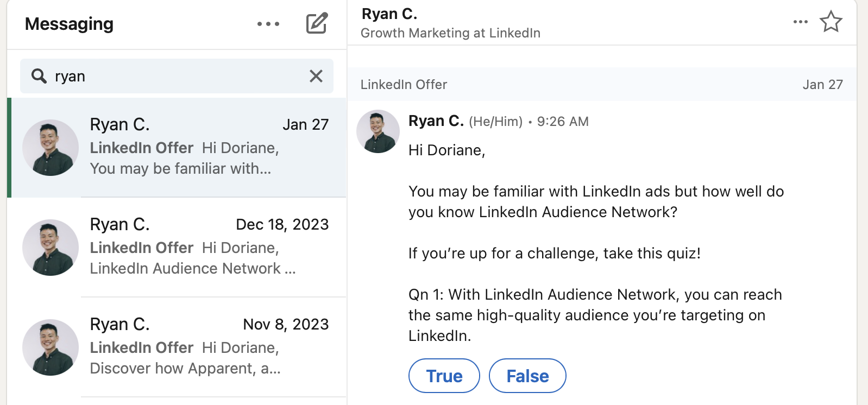Click the 'Messaging' panel heading
The image size is (868, 405).
[x=69, y=24]
